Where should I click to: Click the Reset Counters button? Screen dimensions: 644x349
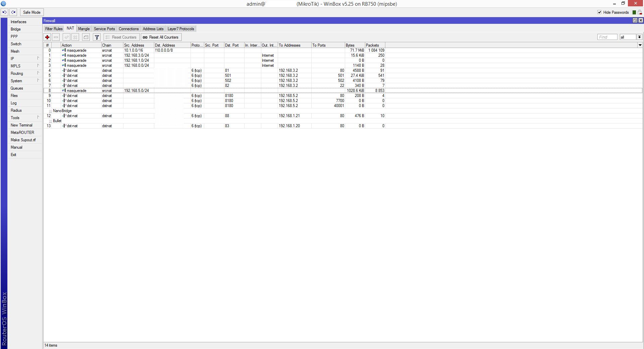point(121,37)
